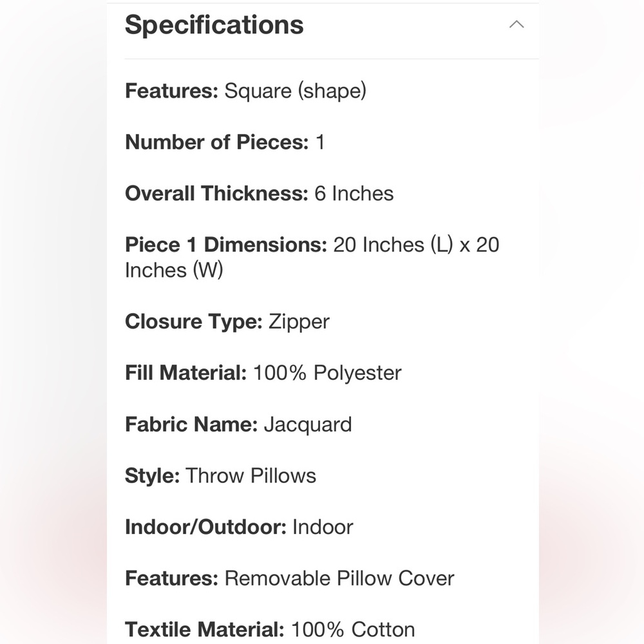The height and width of the screenshot is (644, 644).
Task: Click the Number of Pieces: 1 row
Action: (225, 142)
